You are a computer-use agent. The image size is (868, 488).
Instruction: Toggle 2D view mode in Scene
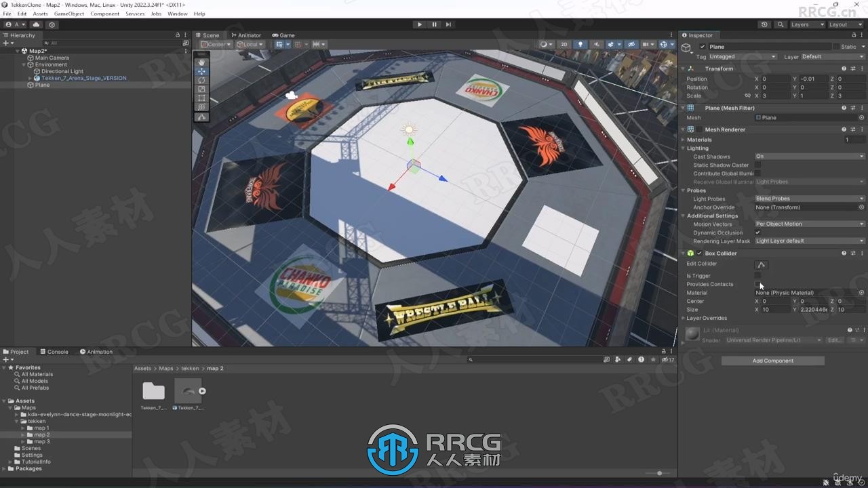(564, 45)
